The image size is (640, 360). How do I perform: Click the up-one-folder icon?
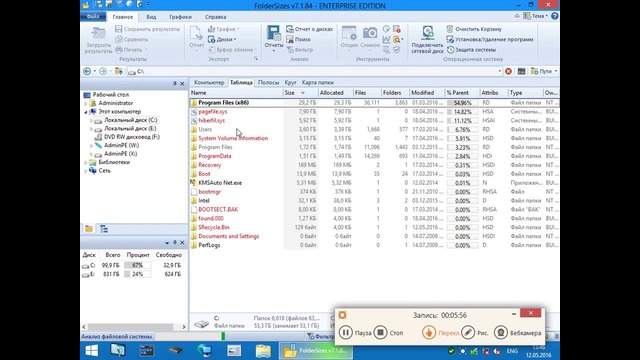(x=119, y=71)
